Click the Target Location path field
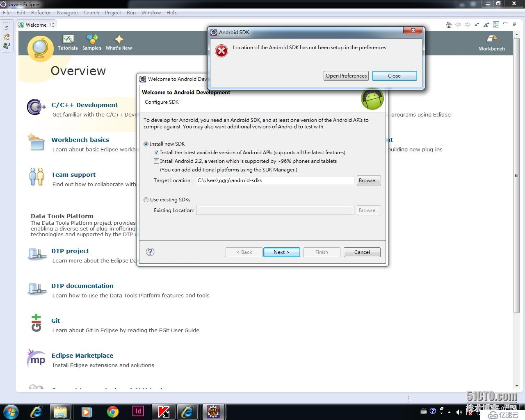 [x=275, y=180]
